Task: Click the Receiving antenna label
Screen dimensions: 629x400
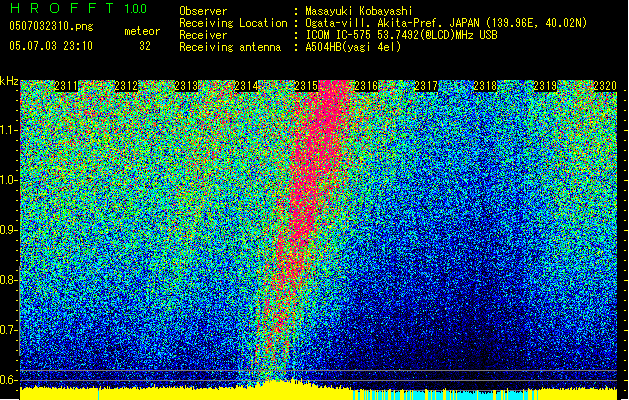Action: (x=230, y=47)
